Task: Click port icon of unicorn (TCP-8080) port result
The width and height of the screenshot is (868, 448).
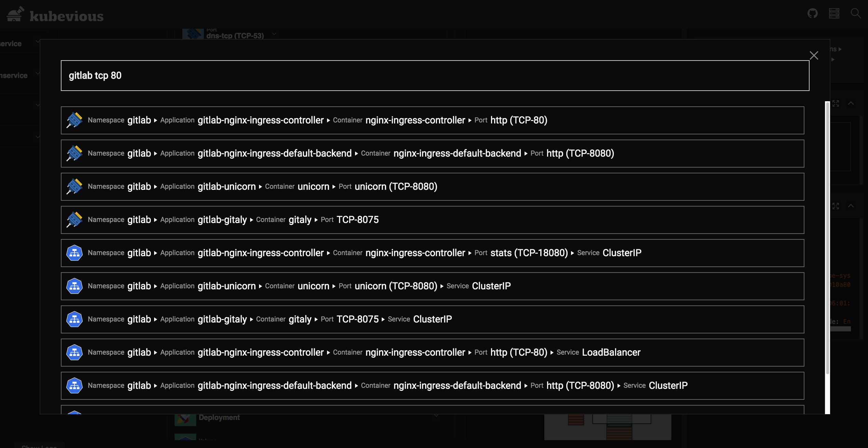Action: coord(74,186)
